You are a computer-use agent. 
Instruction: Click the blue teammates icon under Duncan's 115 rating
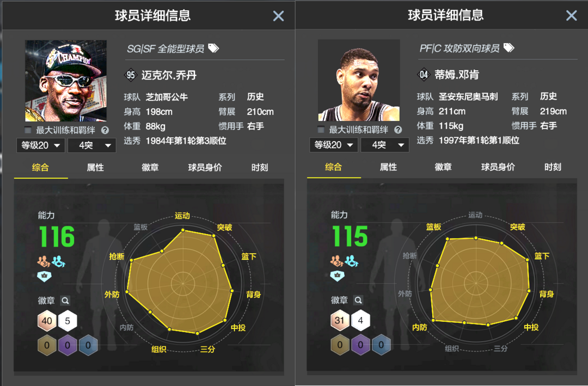point(351,261)
